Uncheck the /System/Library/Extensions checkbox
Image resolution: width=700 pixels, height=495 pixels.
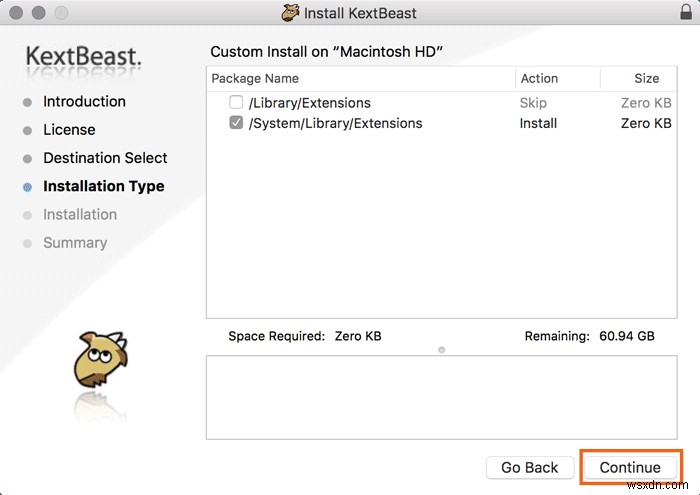point(236,123)
